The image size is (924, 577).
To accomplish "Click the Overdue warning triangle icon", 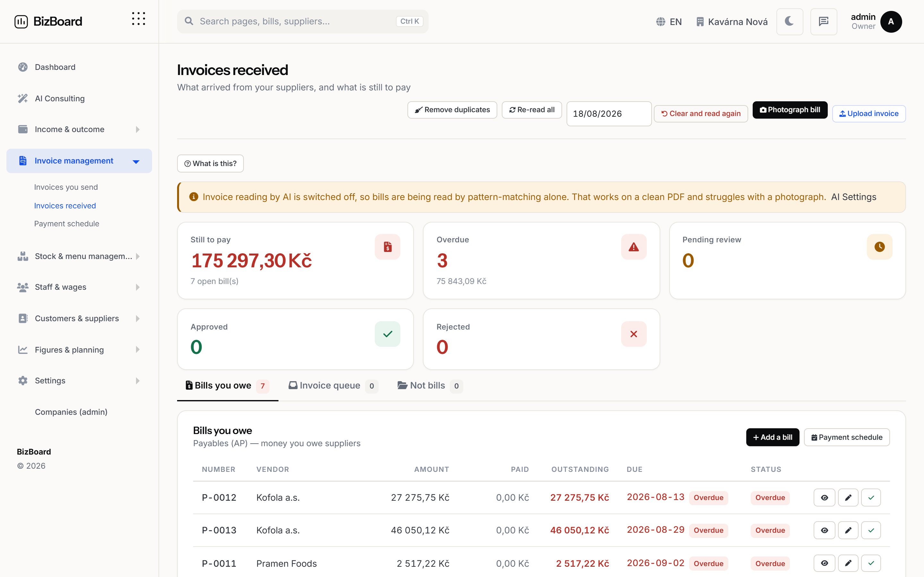I will (x=633, y=247).
